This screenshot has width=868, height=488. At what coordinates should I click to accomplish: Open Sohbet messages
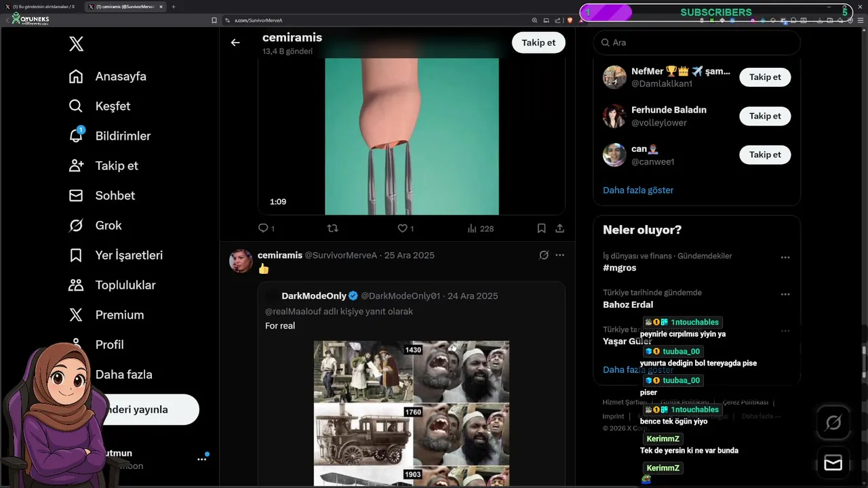(x=102, y=195)
